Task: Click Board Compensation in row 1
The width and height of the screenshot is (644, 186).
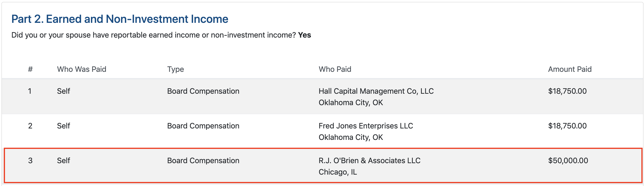Action: [203, 91]
